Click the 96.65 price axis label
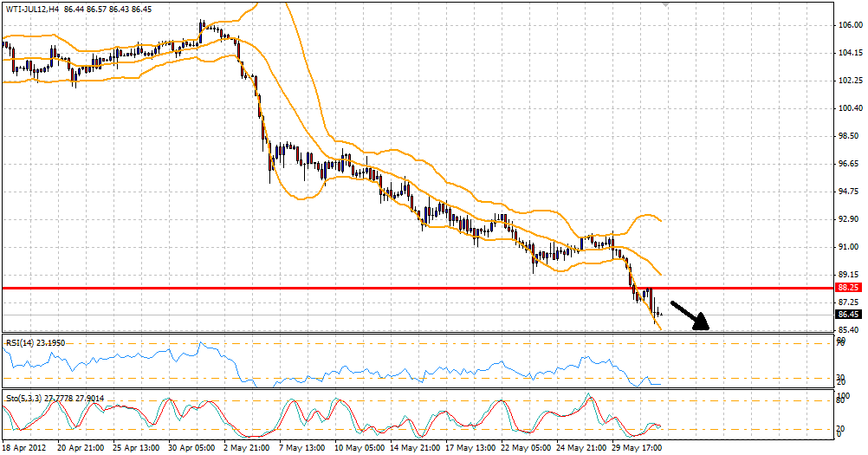 pyautogui.click(x=851, y=164)
